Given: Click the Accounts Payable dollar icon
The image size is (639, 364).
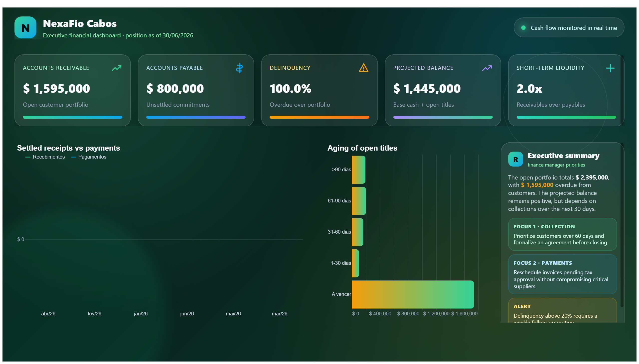Looking at the screenshot, I should pyautogui.click(x=239, y=68).
